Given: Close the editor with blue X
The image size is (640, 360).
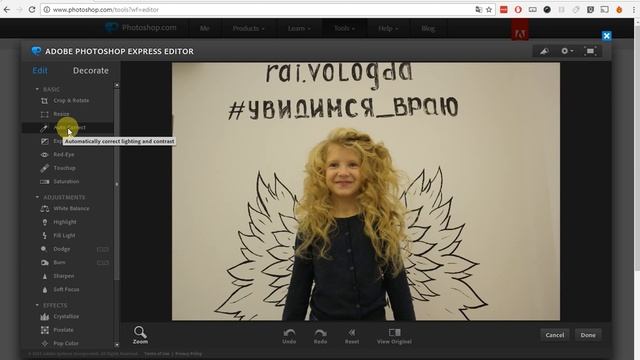Looking at the screenshot, I should pyautogui.click(x=607, y=36).
